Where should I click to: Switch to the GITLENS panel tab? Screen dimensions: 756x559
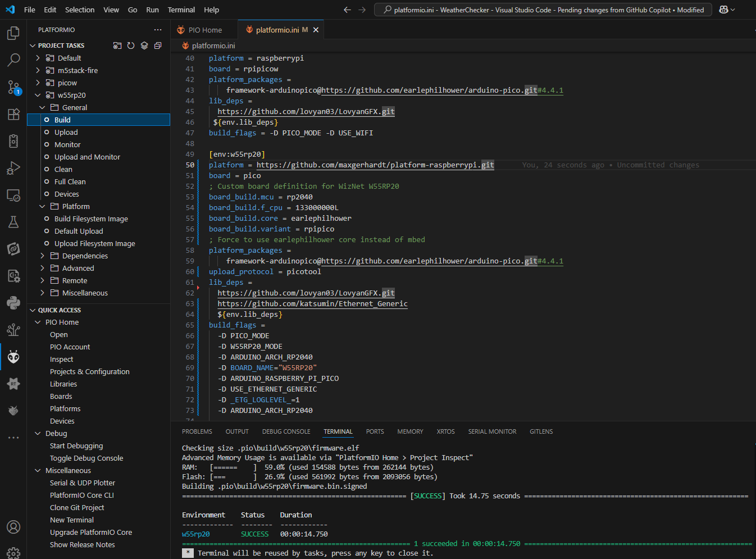541,431
